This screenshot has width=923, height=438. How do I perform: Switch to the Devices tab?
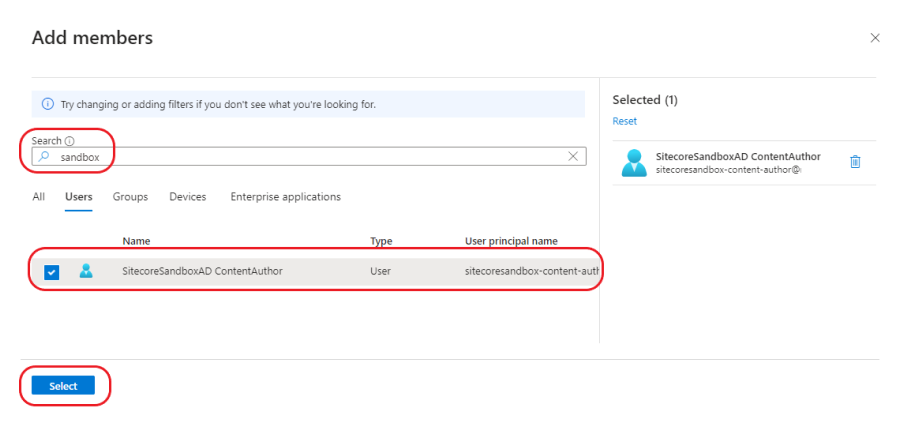tap(188, 197)
